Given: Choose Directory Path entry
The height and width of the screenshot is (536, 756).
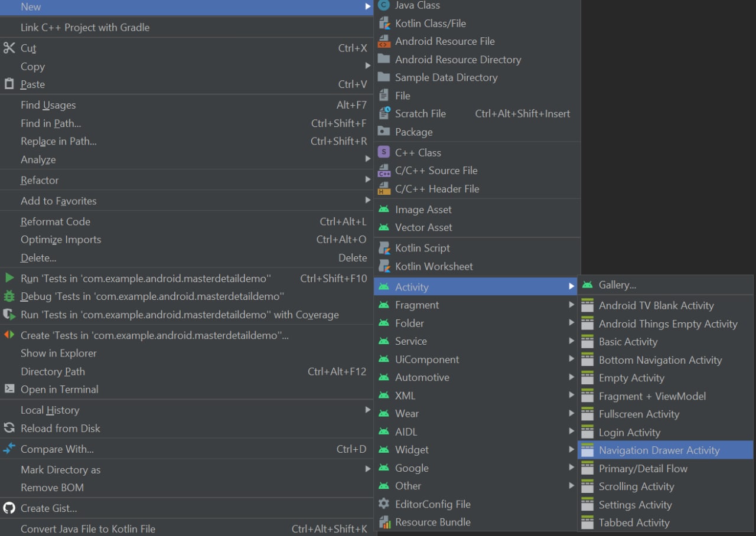Looking at the screenshot, I should pos(187,371).
